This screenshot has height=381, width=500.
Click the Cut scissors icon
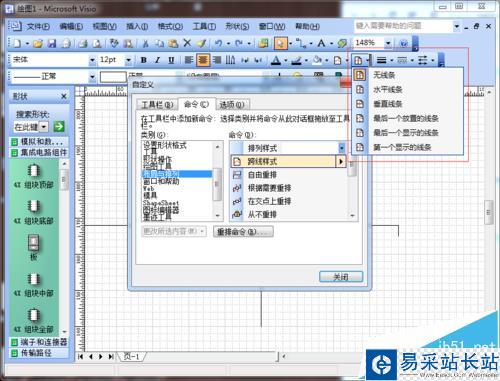(145, 43)
